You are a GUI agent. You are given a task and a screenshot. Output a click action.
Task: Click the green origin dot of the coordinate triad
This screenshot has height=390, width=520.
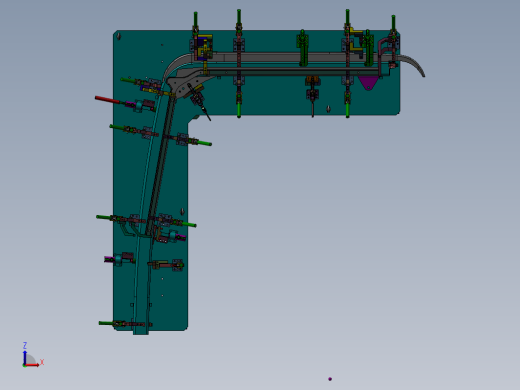coord(24,366)
